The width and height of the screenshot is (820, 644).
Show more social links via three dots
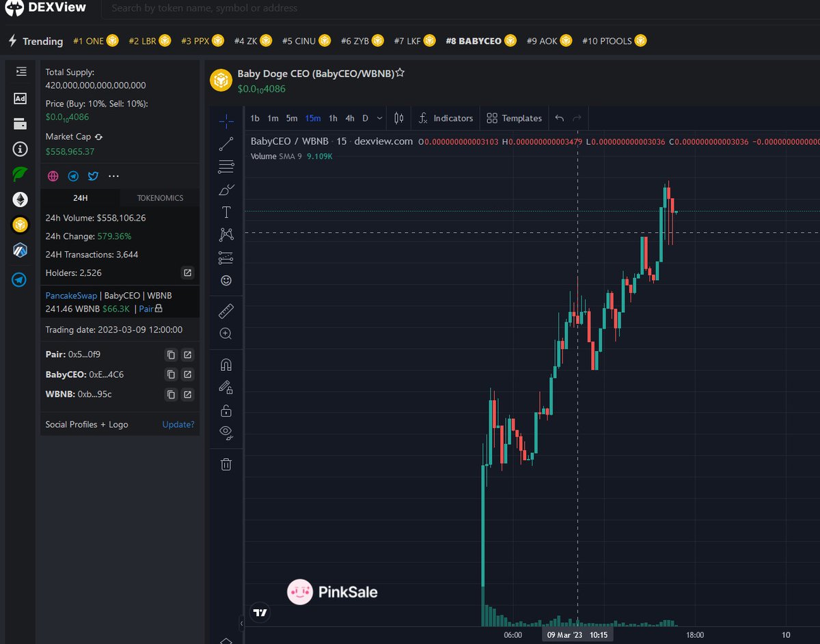click(x=113, y=176)
